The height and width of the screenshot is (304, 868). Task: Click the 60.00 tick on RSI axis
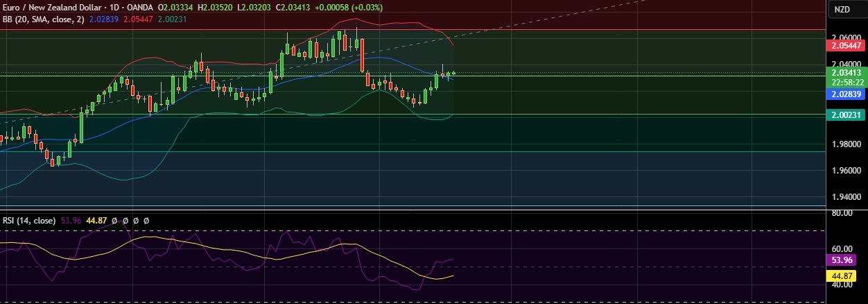click(x=841, y=248)
